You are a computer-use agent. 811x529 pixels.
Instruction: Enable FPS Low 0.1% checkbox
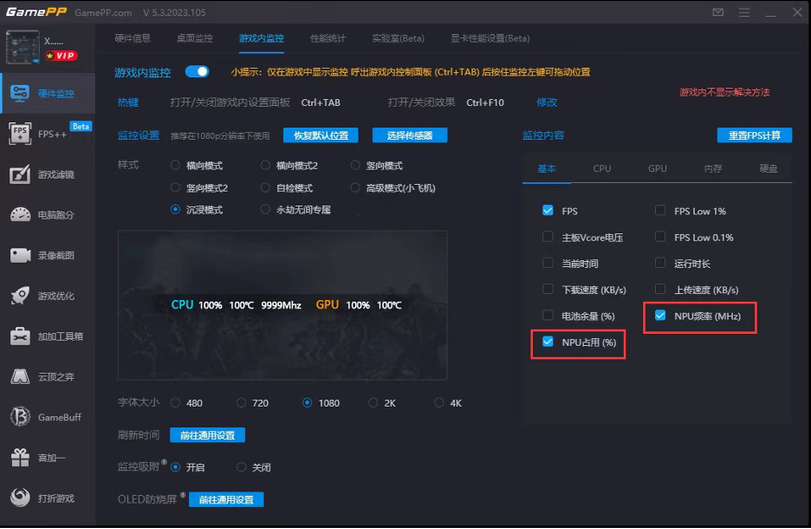point(660,237)
